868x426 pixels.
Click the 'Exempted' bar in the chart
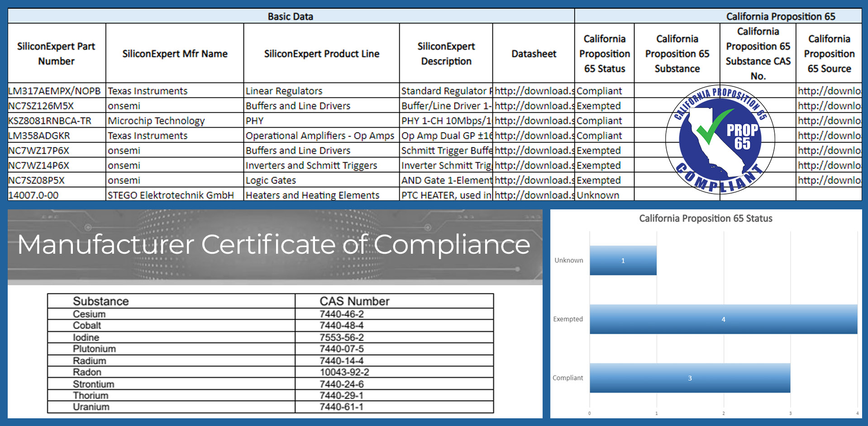click(723, 319)
